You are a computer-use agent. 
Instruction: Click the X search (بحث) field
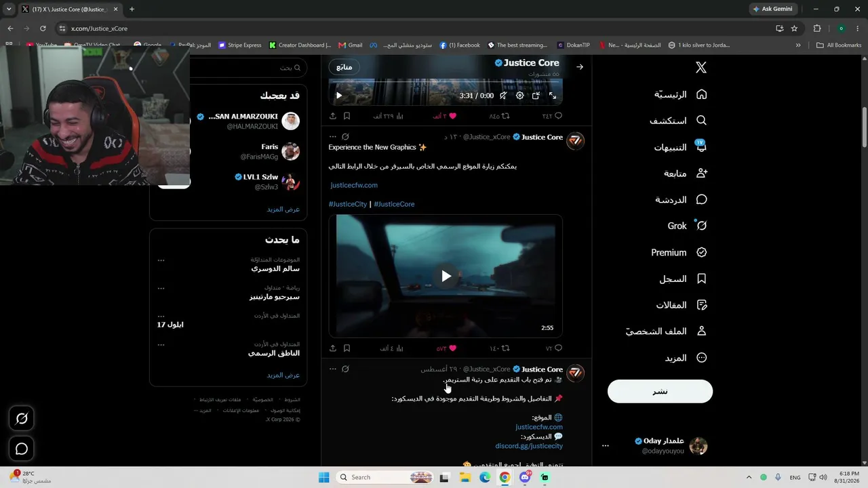249,68
